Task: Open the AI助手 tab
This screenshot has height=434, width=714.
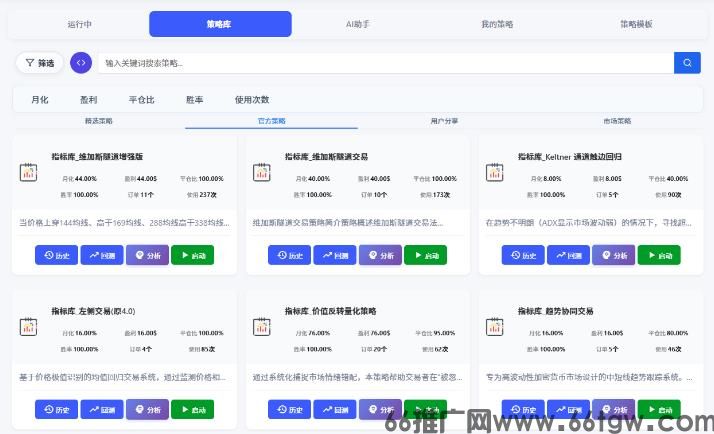Action: click(358, 24)
